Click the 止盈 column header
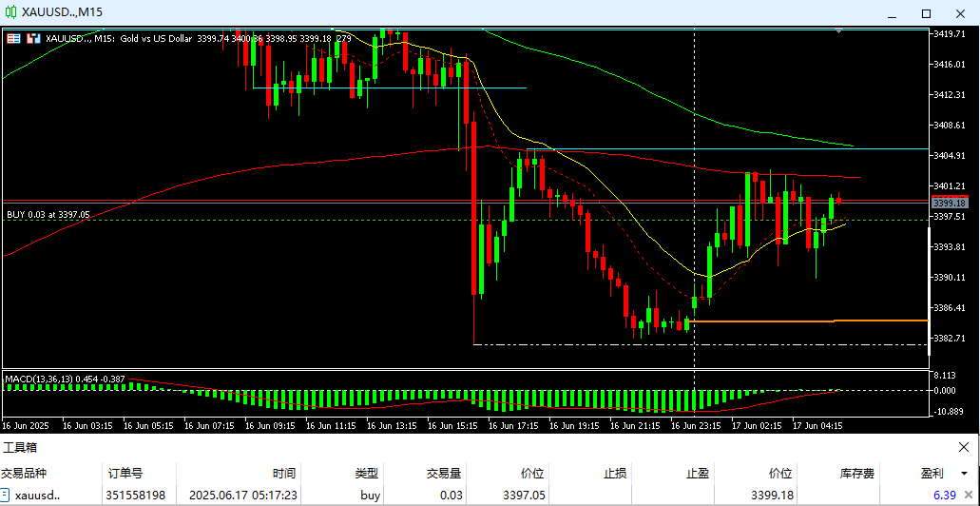 coord(697,473)
